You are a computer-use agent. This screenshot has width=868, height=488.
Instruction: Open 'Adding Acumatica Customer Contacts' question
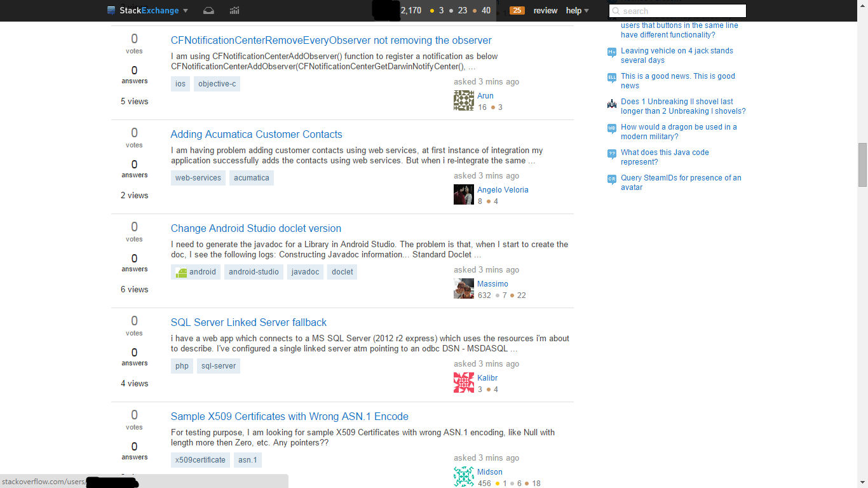pos(257,134)
